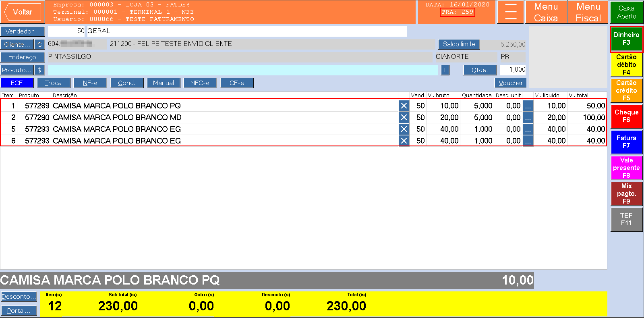The image size is (644, 318).
Task: Click the I info button near Qtde
Action: (445, 70)
